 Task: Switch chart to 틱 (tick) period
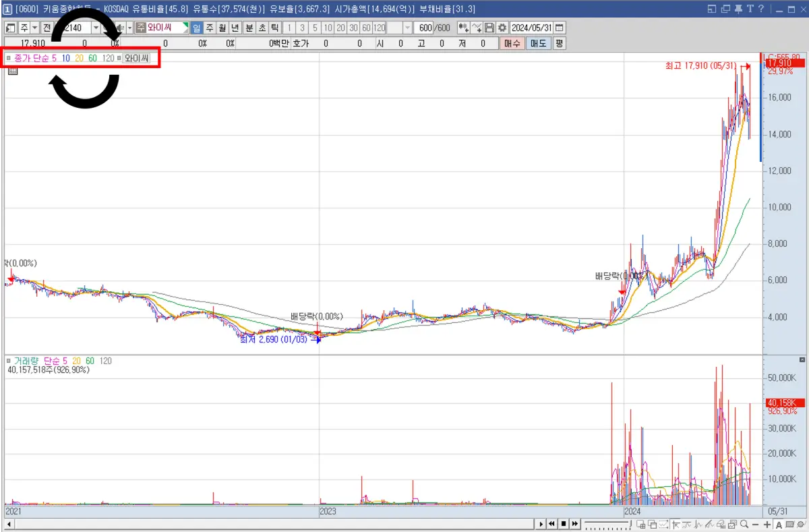[x=274, y=28]
